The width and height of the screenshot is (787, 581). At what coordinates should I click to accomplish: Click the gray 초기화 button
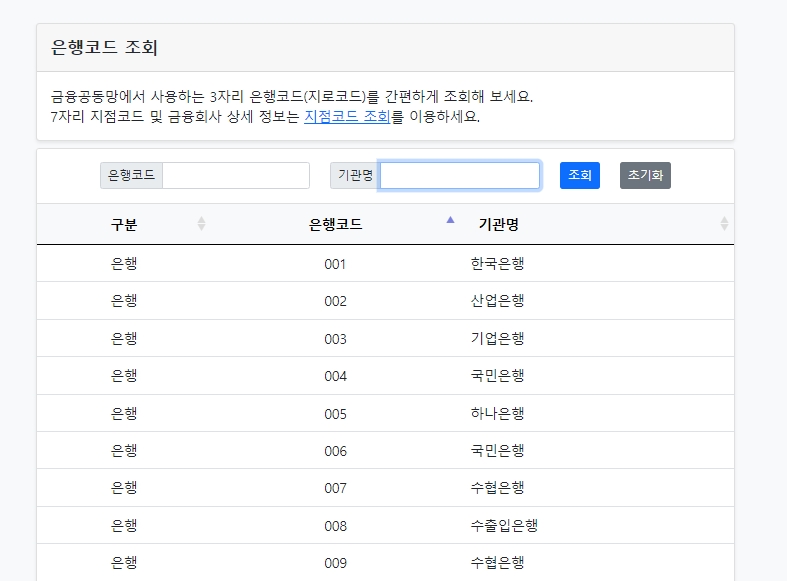645,176
